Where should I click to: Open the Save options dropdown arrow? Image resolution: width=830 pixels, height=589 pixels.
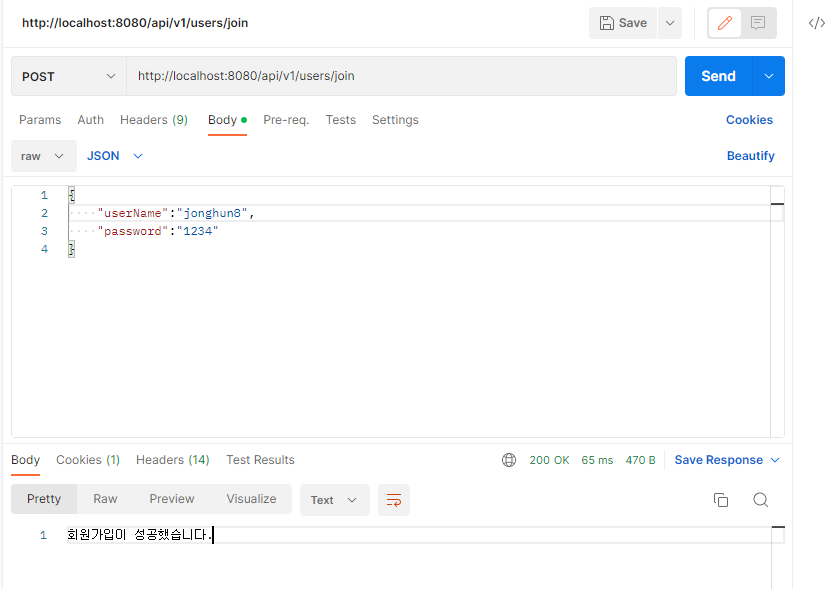click(670, 23)
